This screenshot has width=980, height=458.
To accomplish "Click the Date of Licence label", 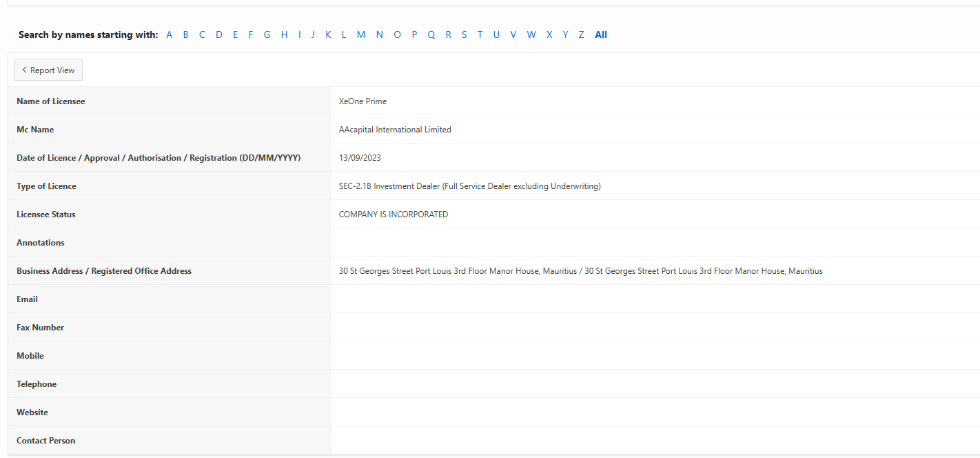I will (159, 158).
